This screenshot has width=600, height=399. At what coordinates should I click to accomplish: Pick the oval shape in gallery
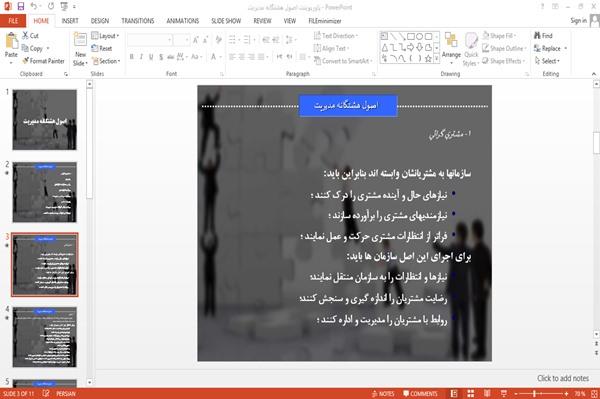(x=420, y=36)
